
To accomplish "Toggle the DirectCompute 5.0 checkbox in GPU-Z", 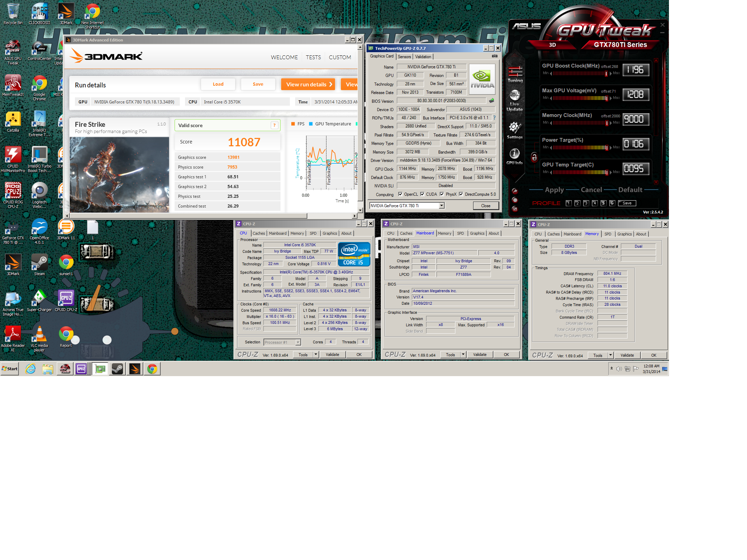I will click(x=461, y=194).
